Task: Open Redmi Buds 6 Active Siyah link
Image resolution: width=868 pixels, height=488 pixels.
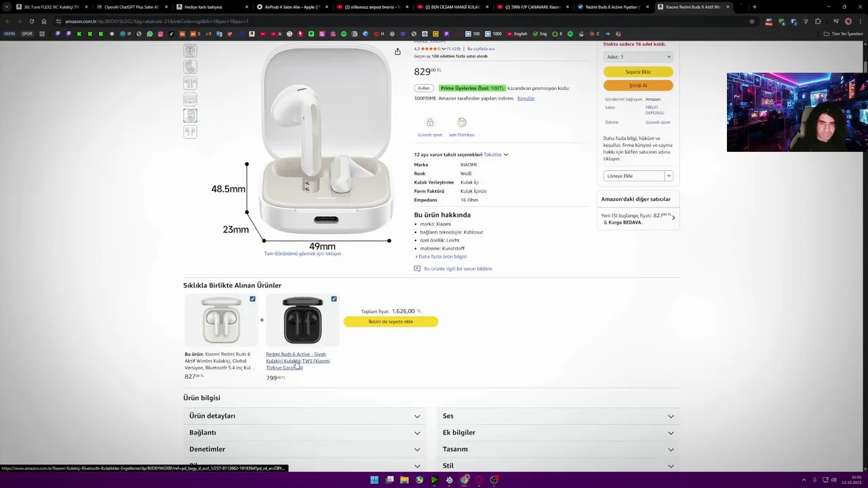Action: pos(298,361)
